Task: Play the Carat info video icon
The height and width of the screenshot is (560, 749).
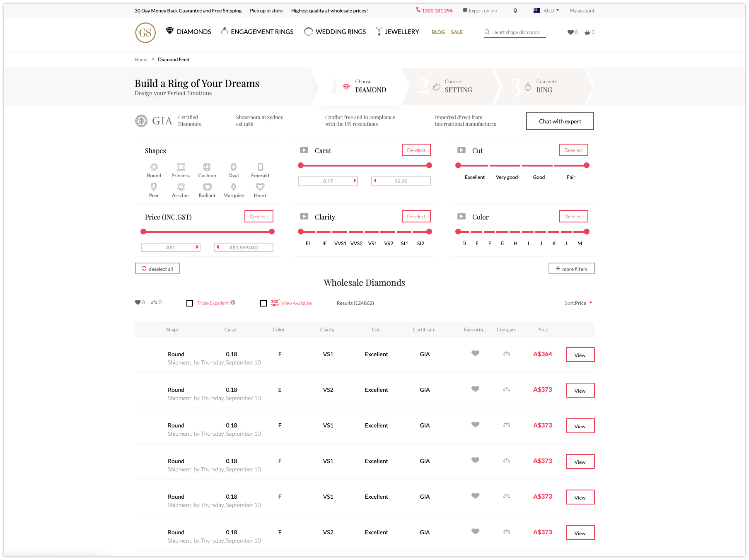Action: coord(304,150)
